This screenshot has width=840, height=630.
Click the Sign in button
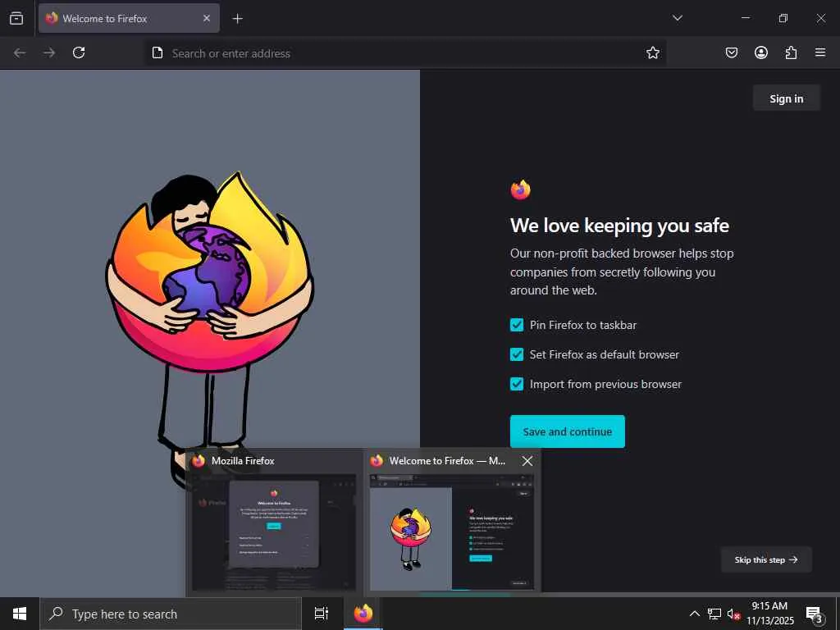(x=786, y=98)
